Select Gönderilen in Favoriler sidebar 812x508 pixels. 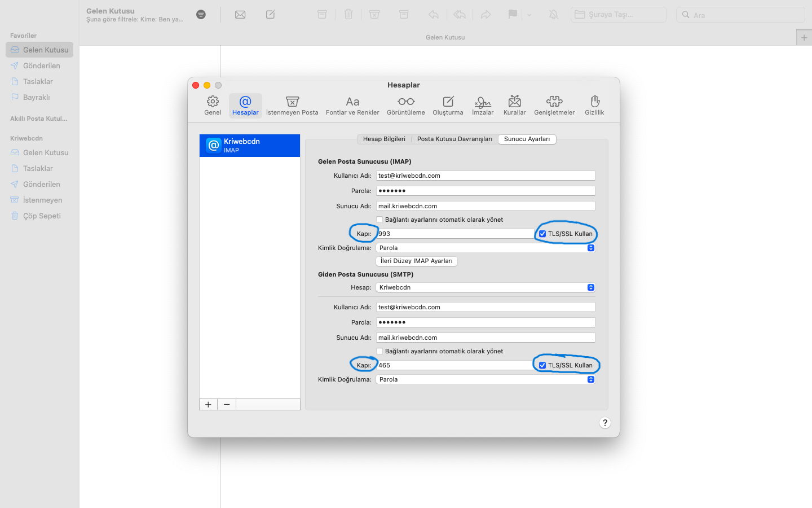click(x=41, y=65)
